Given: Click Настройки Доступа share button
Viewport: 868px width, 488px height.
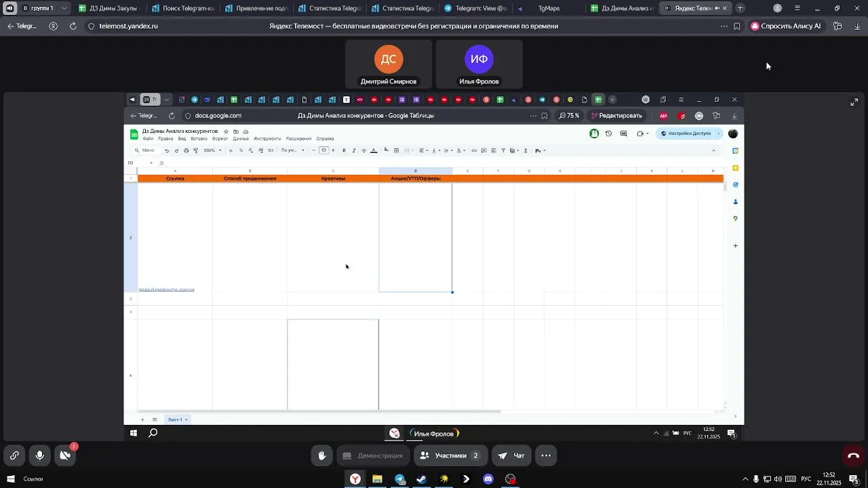Looking at the screenshot, I should point(686,134).
